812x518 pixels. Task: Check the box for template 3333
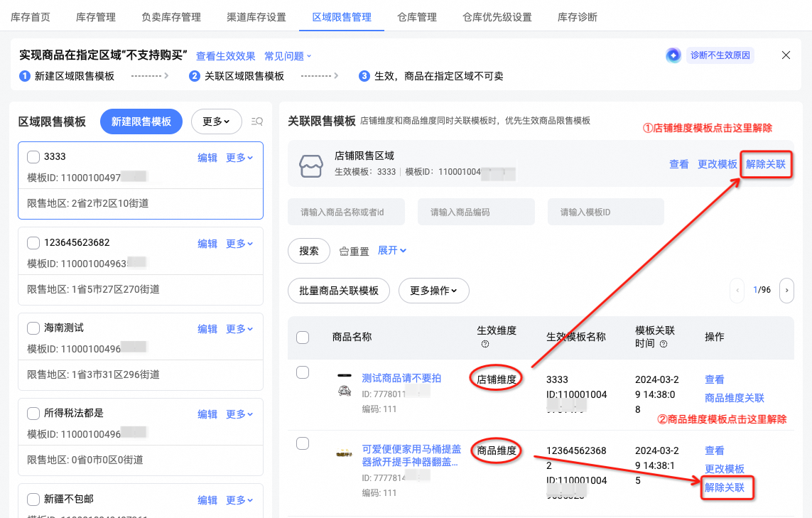pos(33,157)
